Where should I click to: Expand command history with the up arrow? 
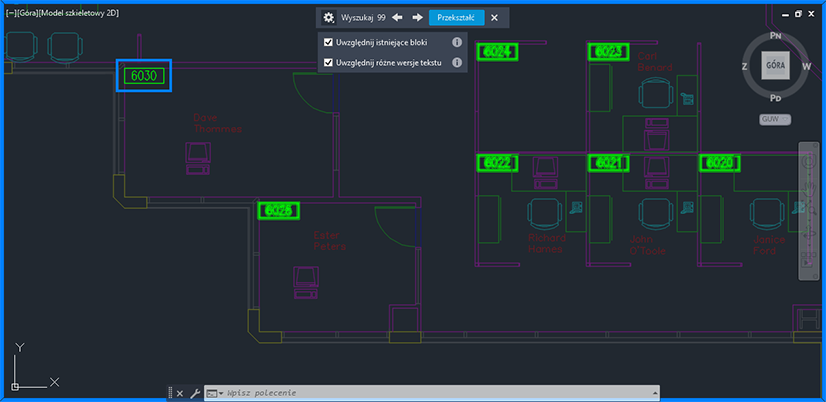[x=655, y=393]
